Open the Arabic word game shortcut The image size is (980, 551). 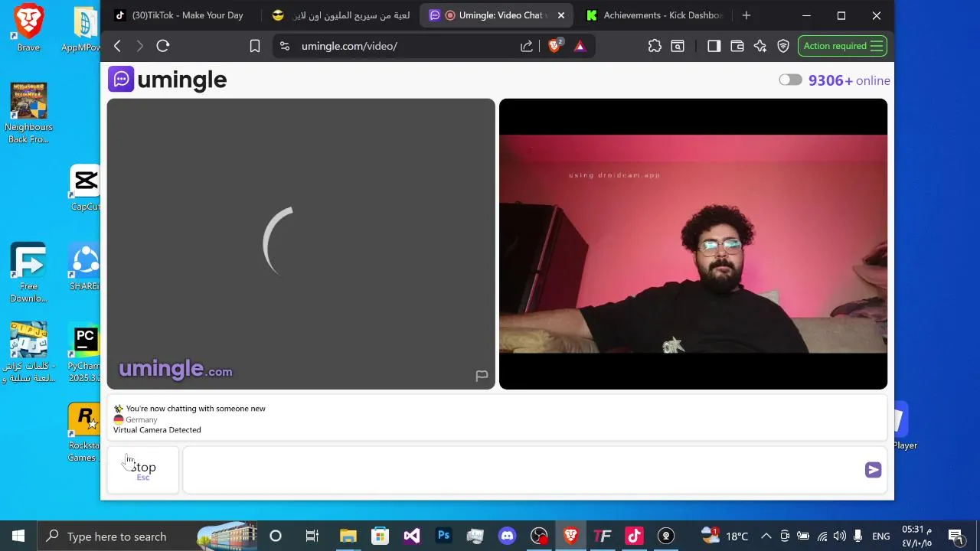click(x=28, y=352)
